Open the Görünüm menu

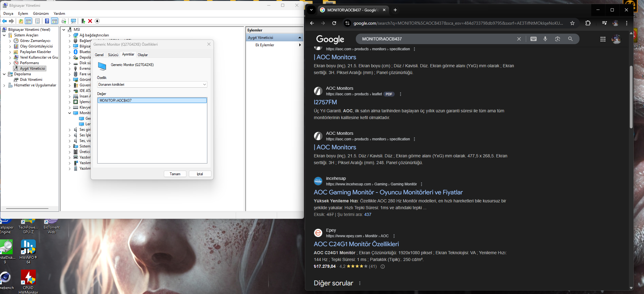click(41, 14)
